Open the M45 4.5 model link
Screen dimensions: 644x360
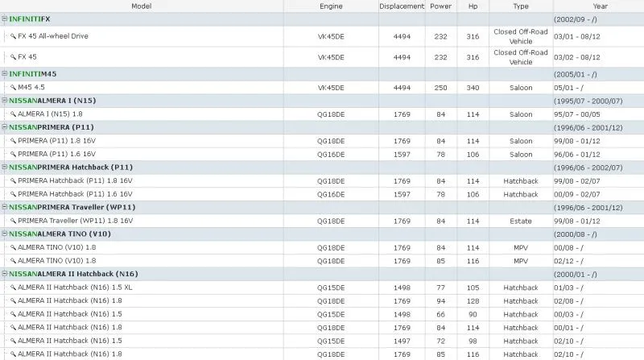point(31,87)
